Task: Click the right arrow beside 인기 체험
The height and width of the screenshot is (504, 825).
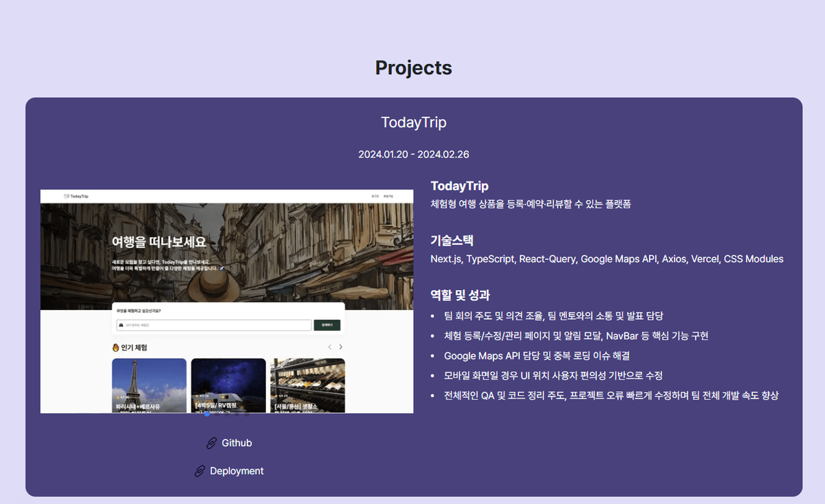Action: tap(340, 346)
